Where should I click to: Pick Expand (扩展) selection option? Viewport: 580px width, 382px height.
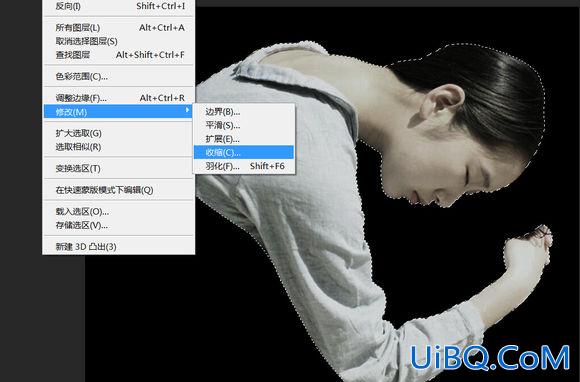(x=244, y=139)
